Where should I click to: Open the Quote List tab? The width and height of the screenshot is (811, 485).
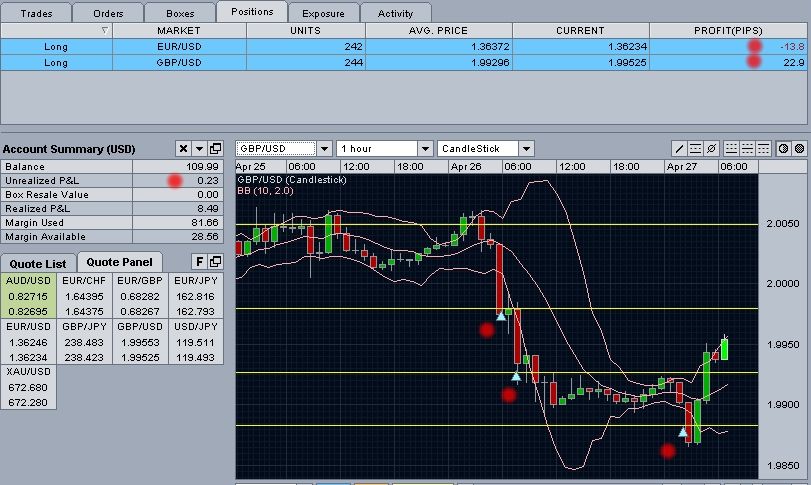pos(38,264)
